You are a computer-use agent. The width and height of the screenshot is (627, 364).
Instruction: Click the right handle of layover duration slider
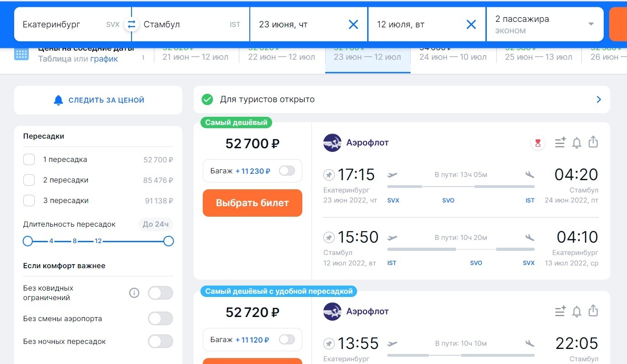pyautogui.click(x=169, y=241)
